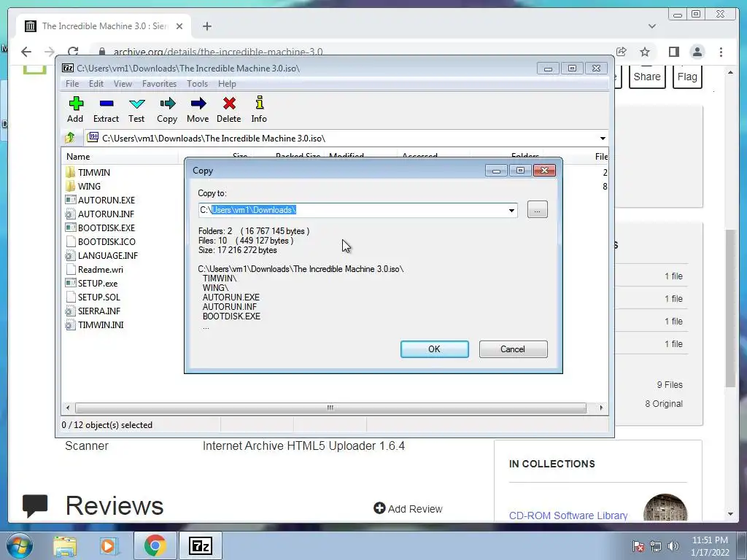Viewport: 747px width, 560px height.
Task: Reload the archive.org page
Action: pyautogui.click(x=72, y=52)
